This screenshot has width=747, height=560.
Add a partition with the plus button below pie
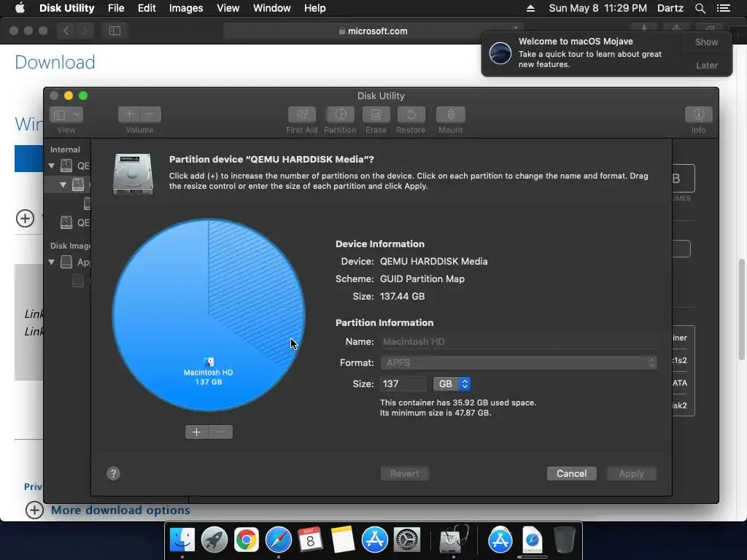click(197, 432)
